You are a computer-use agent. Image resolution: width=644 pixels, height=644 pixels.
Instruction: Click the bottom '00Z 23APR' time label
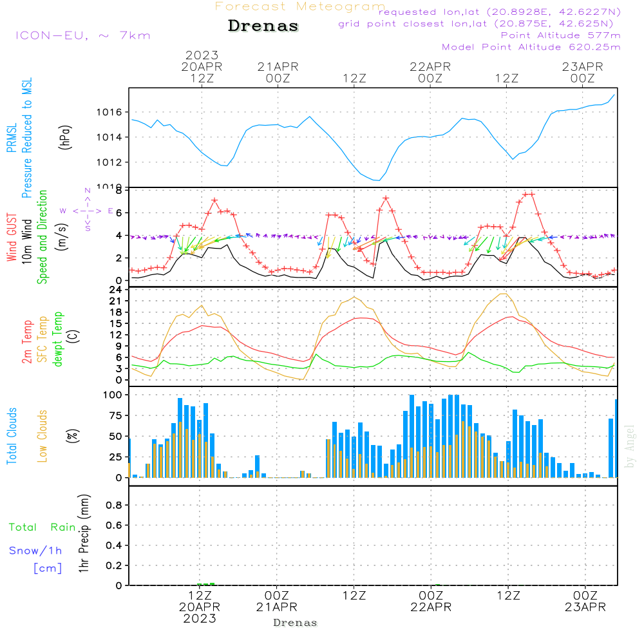coord(585,601)
